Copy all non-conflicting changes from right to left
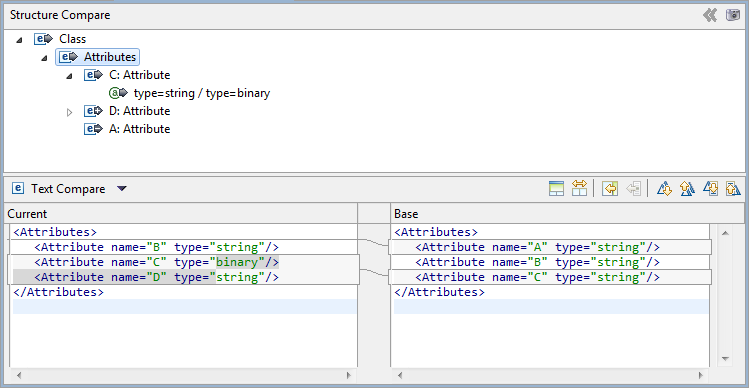 point(610,189)
